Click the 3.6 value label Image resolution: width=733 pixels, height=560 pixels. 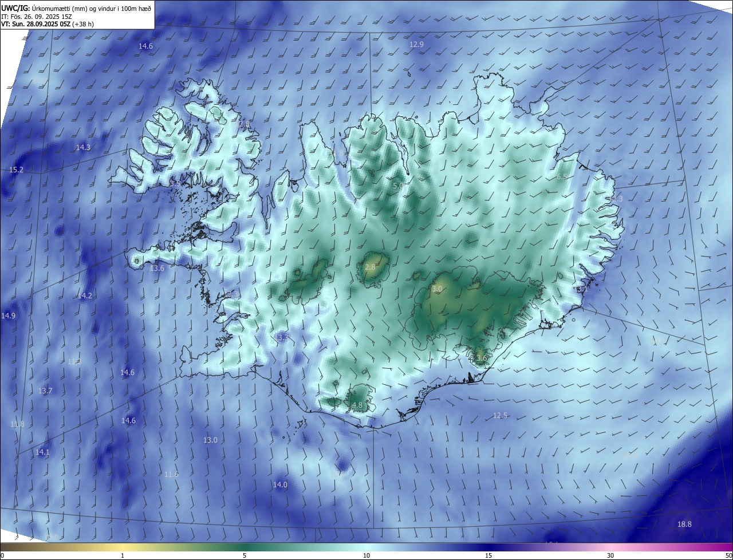click(482, 359)
